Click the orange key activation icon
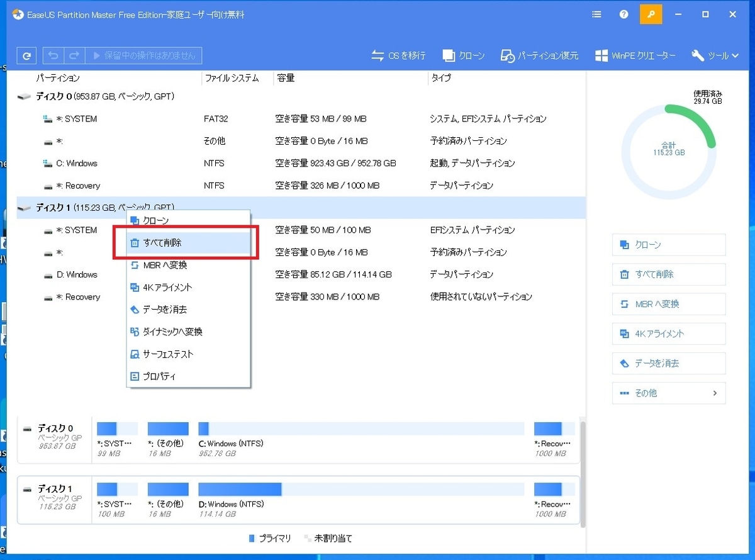Viewport: 755px width, 560px height. 651,14
